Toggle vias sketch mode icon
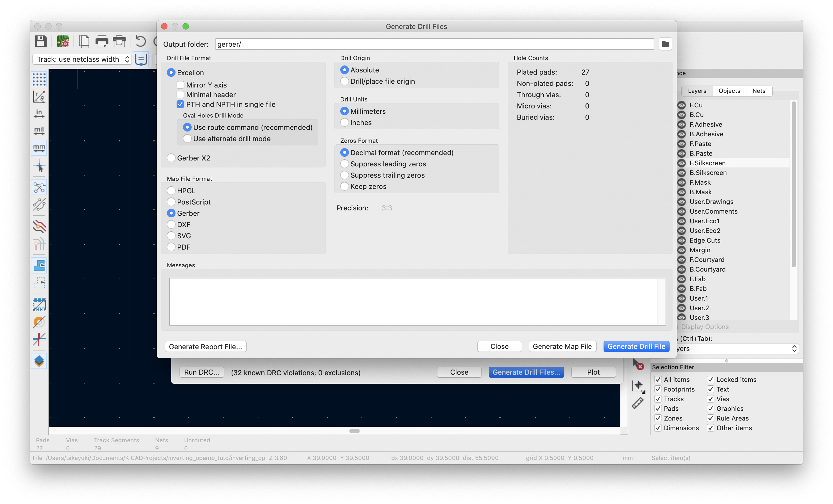Viewport: 833px width, 504px height. click(39, 322)
